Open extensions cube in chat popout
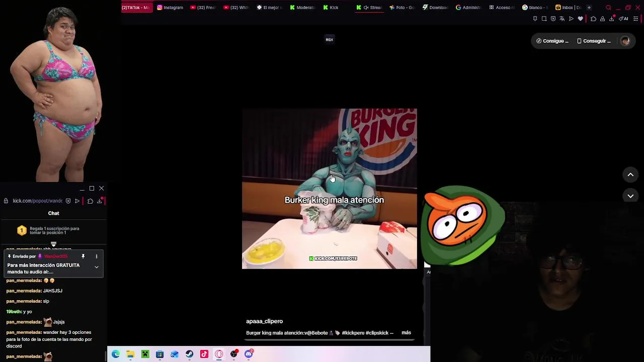644x362 pixels. coord(90,201)
